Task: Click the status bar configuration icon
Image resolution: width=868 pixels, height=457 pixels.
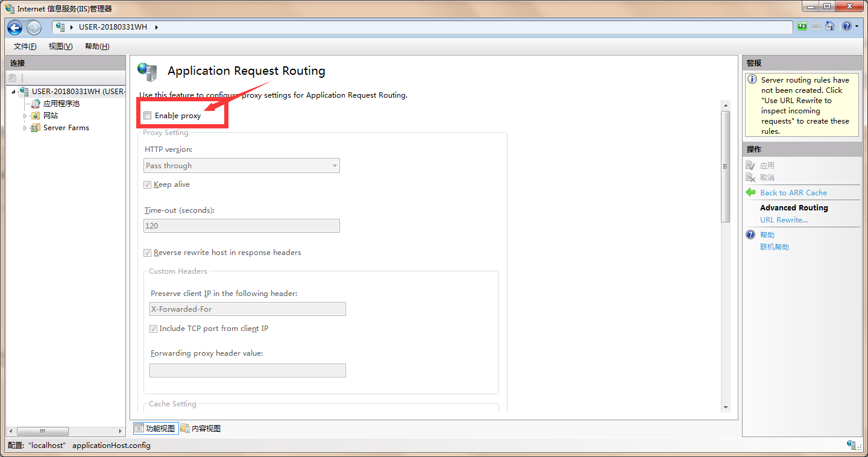Action: [852, 445]
